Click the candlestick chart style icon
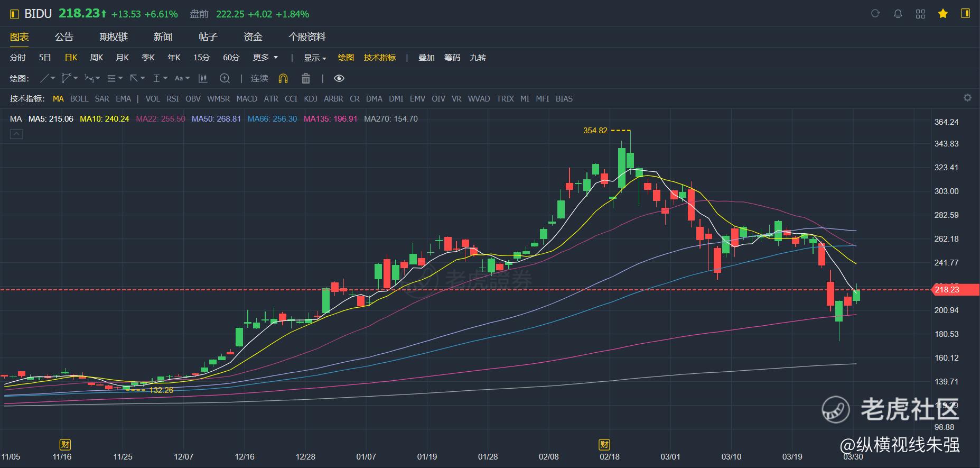Screen dimensions: 980x468 point(202,78)
